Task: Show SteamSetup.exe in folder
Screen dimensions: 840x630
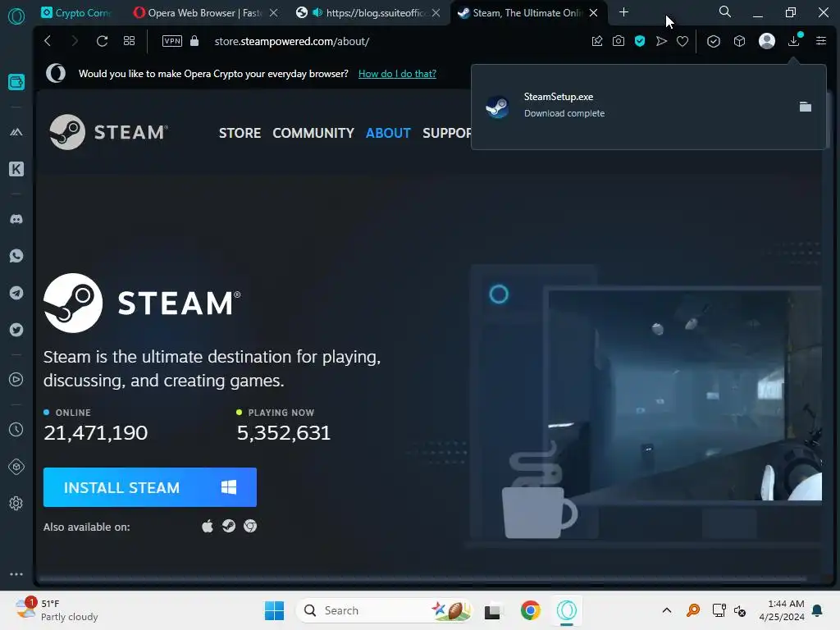Action: 806,107
